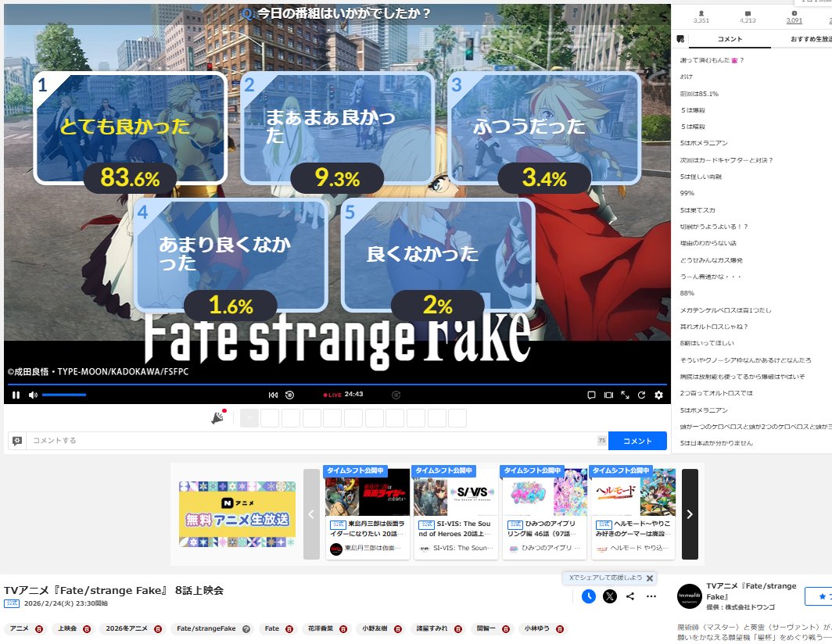Screen dimensions: 832x644
Task: Open comment list settings icon
Action: tap(680, 39)
